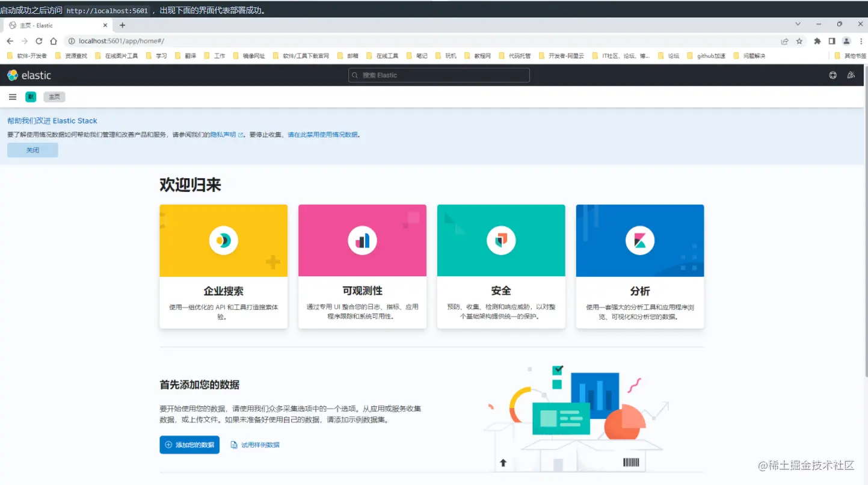View site information icon beside localhost URL

coord(72,41)
